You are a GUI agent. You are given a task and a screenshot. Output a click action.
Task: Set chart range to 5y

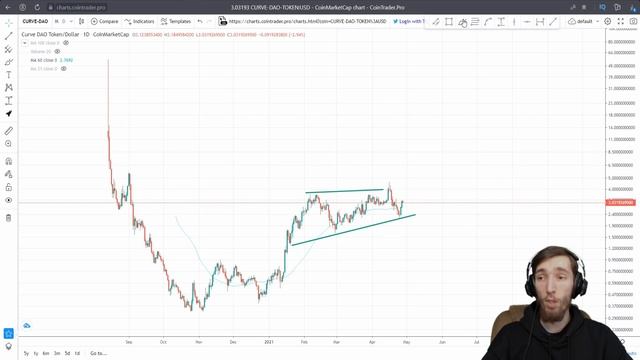click(x=26, y=353)
